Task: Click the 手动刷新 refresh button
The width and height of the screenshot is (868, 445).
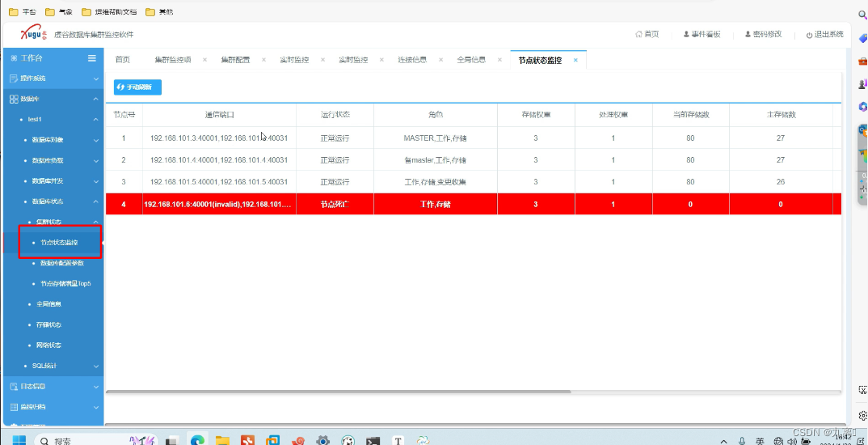Action: (x=138, y=87)
